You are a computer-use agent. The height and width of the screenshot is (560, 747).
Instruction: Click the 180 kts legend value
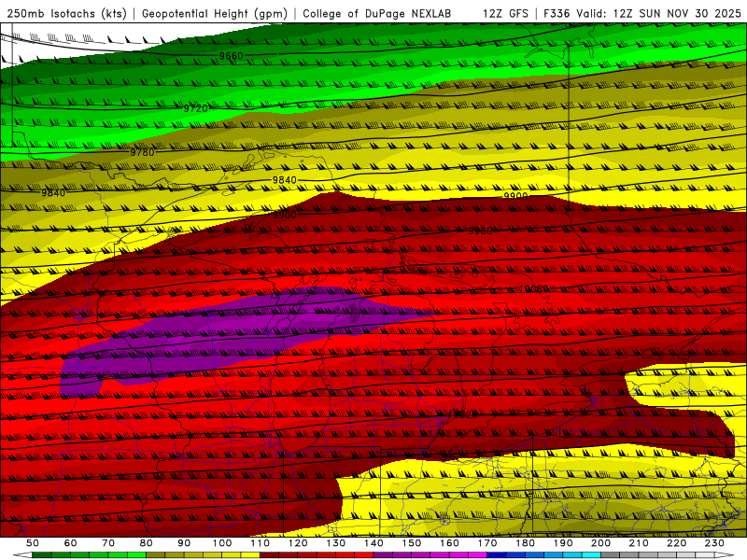525,543
